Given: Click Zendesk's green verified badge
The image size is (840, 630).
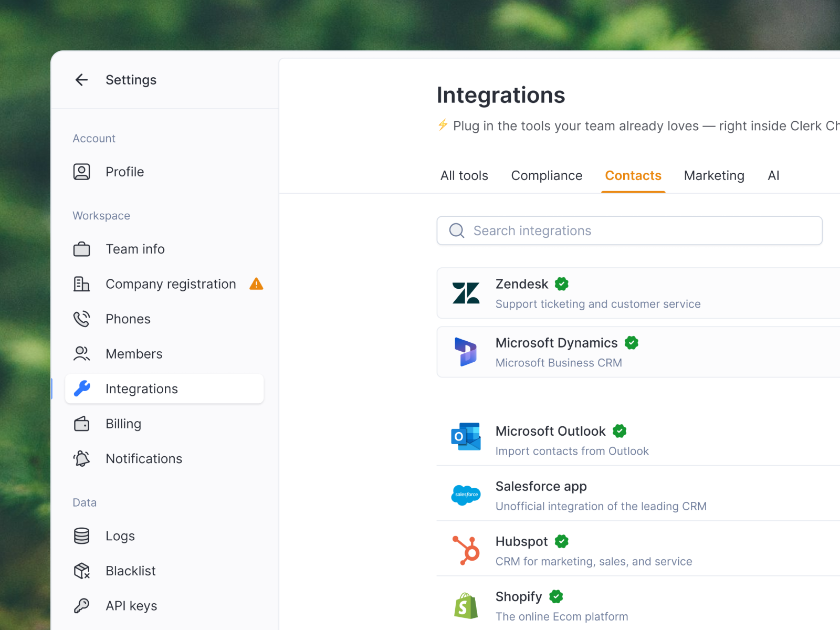Looking at the screenshot, I should click(x=562, y=284).
